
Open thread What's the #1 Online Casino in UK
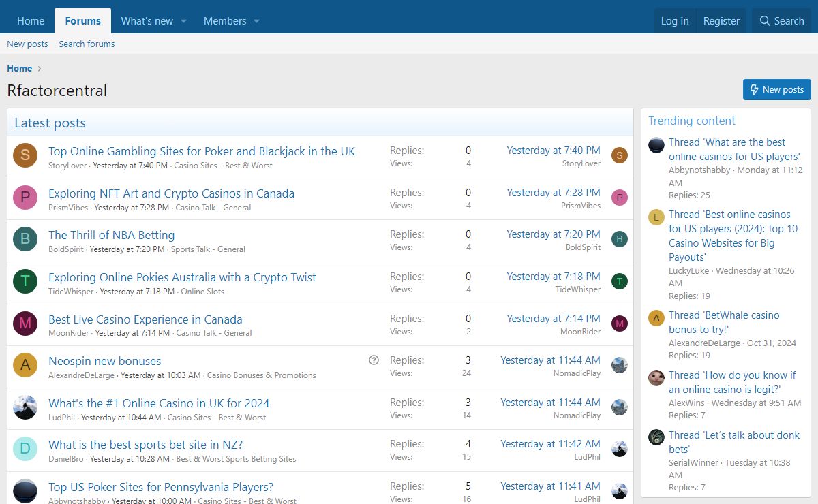point(159,403)
